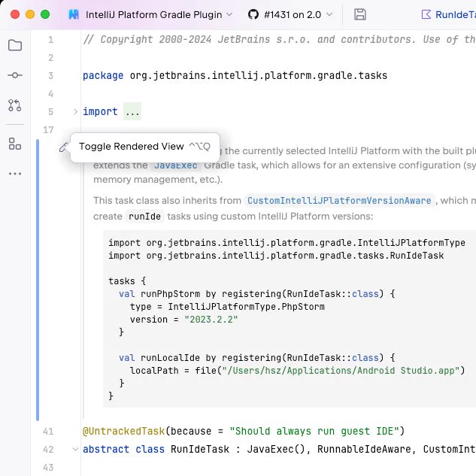Click RunnableIdeAware on line 42
Viewport: 476px width, 476px height.
tap(364, 449)
